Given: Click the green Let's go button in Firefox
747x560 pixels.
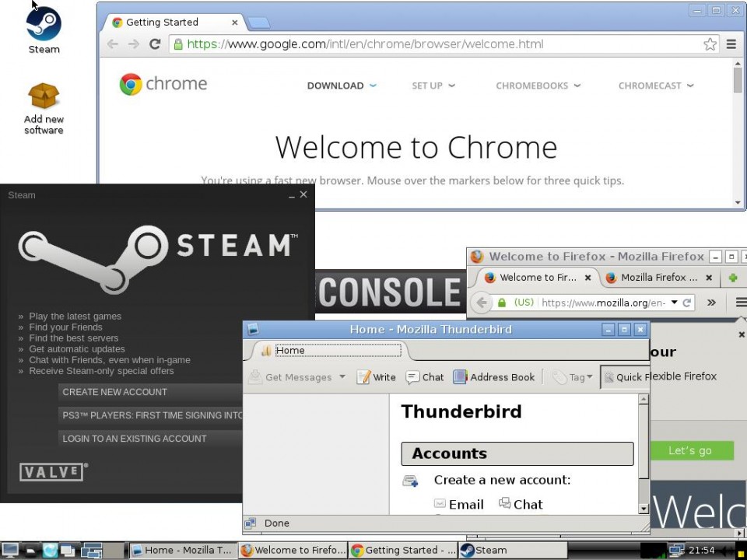Looking at the screenshot, I should click(x=690, y=450).
